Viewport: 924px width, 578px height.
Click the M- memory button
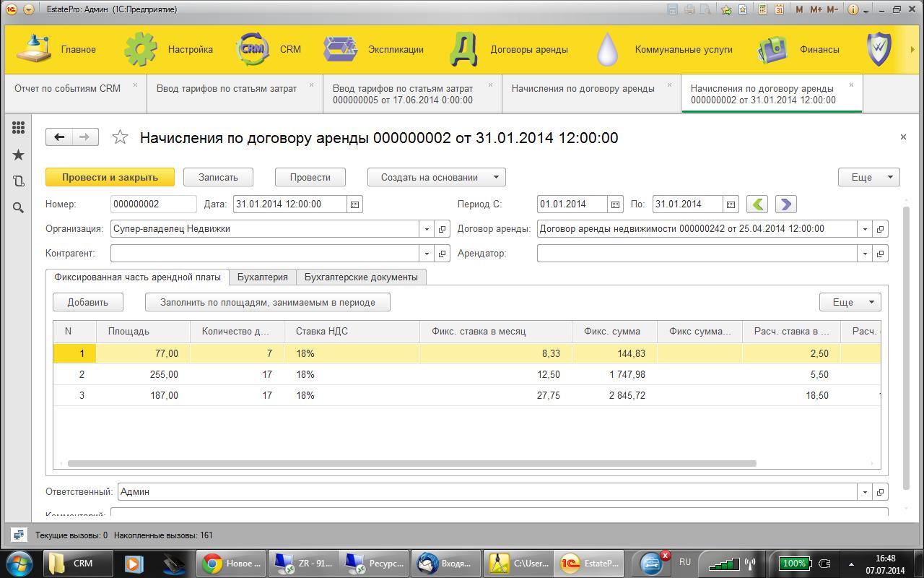(832, 9)
